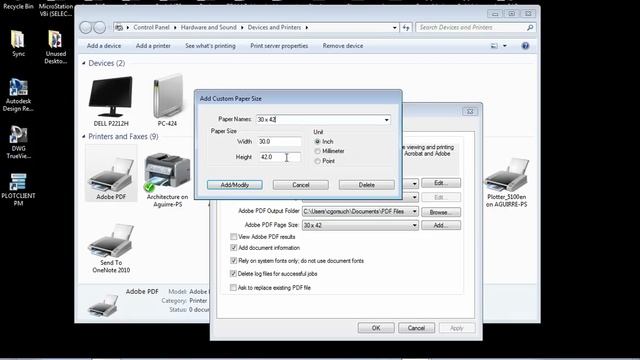Viewport: 640px width, 360px height.
Task: Select Inch unit radio button
Action: [317, 141]
